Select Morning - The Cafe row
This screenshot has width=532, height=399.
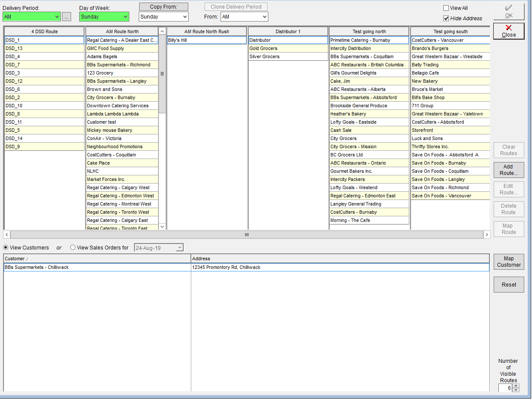[369, 220]
